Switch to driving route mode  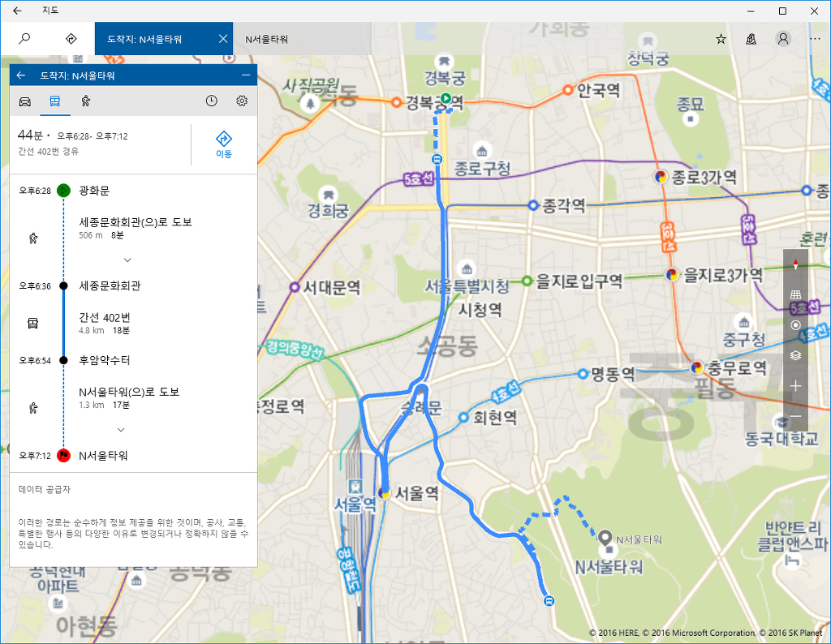pos(25,101)
